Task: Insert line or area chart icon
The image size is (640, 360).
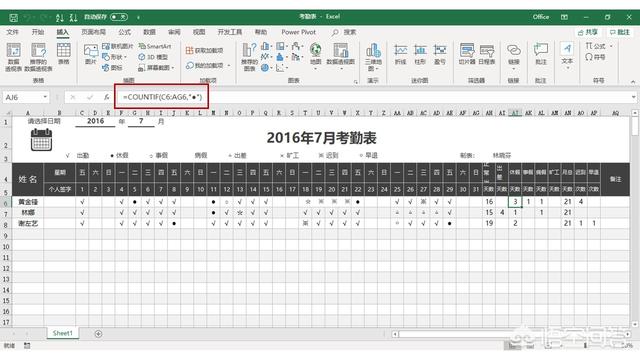Action: [266, 57]
